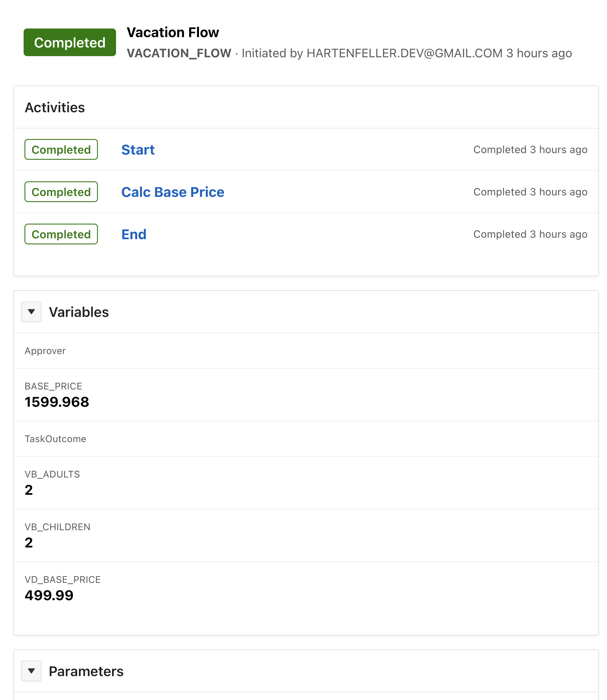The height and width of the screenshot is (700, 607).
Task: Select the VD_BASE_PRICE value 499.99
Action: pos(49,596)
